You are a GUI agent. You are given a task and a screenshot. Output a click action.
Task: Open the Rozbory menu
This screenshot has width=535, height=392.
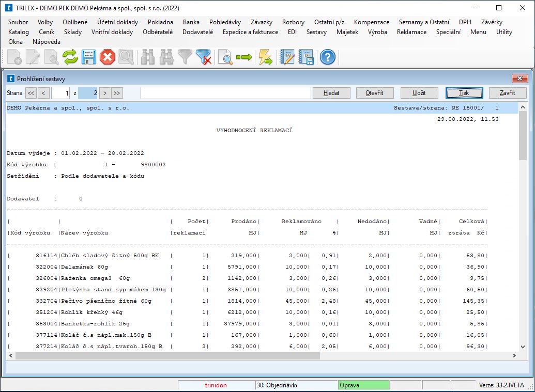(x=293, y=22)
